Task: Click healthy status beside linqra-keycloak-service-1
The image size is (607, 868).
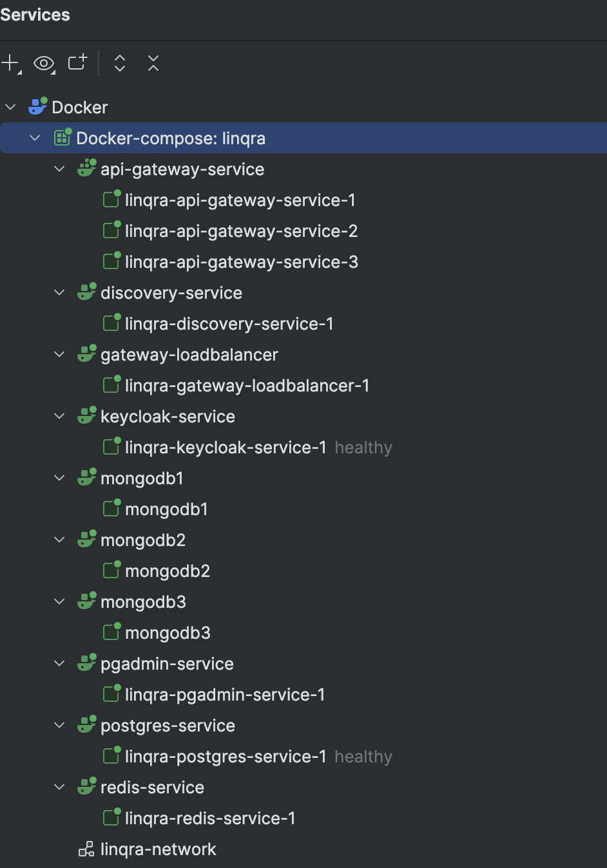Action: [x=363, y=448]
